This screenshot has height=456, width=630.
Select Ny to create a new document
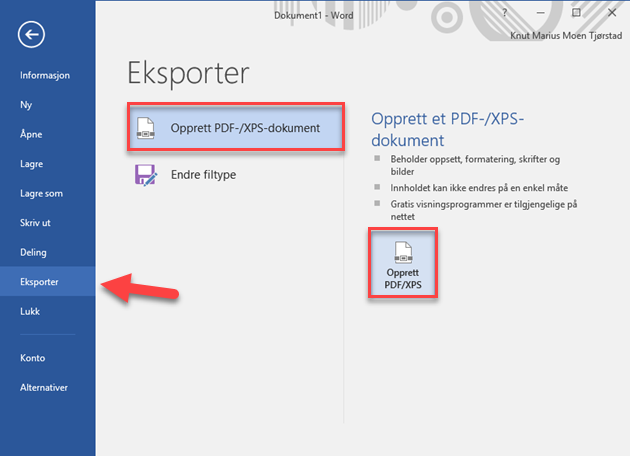point(26,104)
